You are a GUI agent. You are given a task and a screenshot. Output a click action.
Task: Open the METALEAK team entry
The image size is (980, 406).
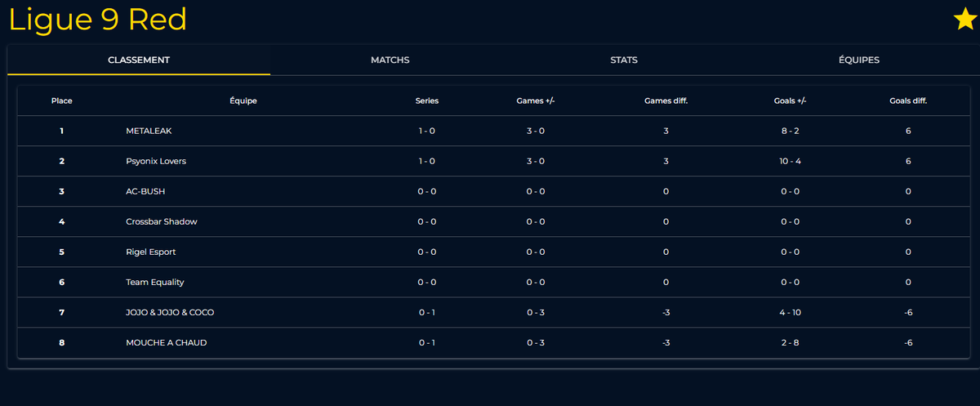149,131
